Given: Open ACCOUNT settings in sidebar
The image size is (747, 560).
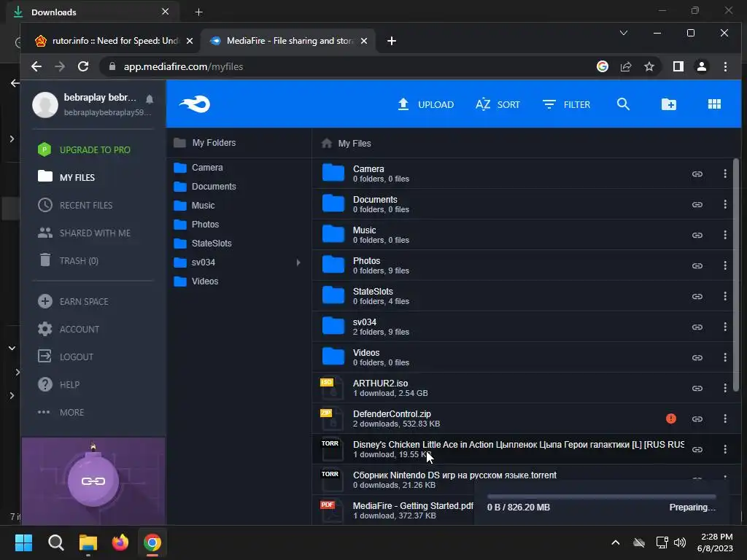Looking at the screenshot, I should coord(69,329).
